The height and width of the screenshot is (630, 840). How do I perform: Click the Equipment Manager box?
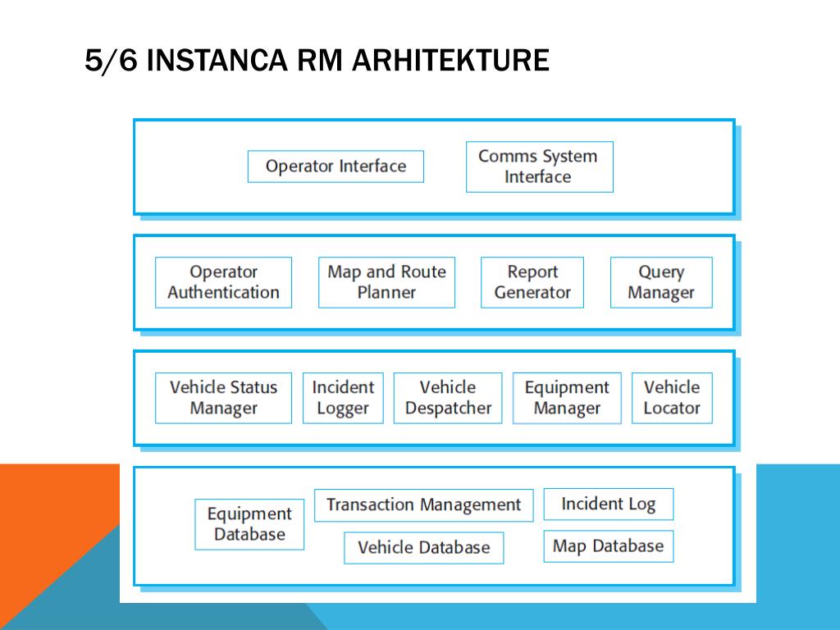[x=567, y=398]
